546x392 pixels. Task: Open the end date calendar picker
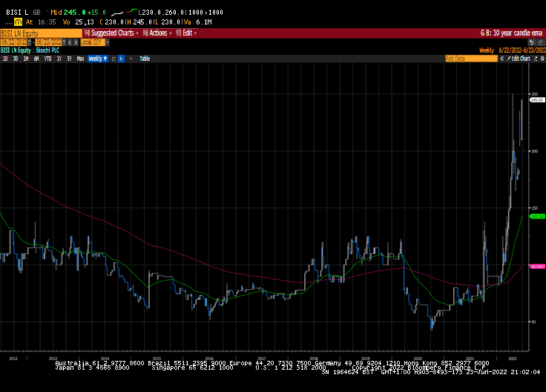click(x=64, y=41)
